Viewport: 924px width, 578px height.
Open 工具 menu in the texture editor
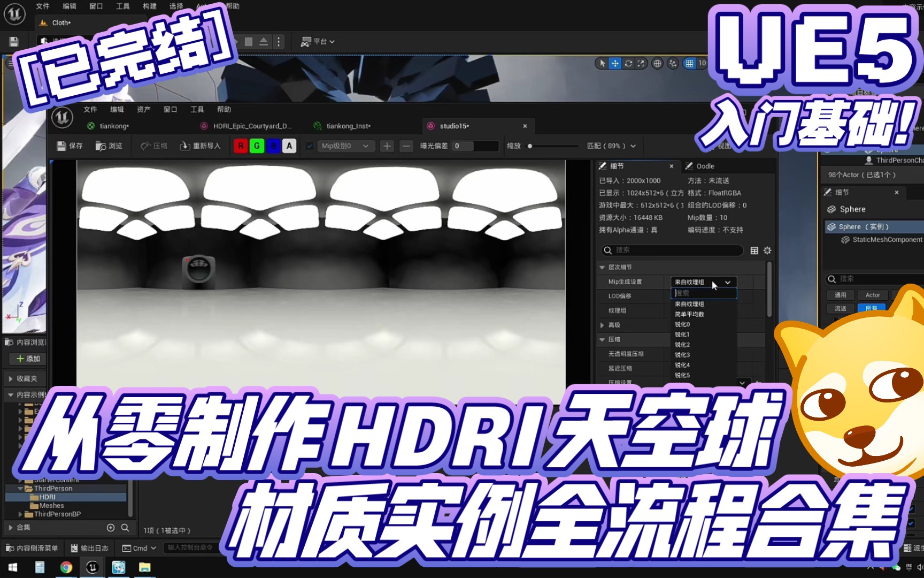[x=197, y=109]
